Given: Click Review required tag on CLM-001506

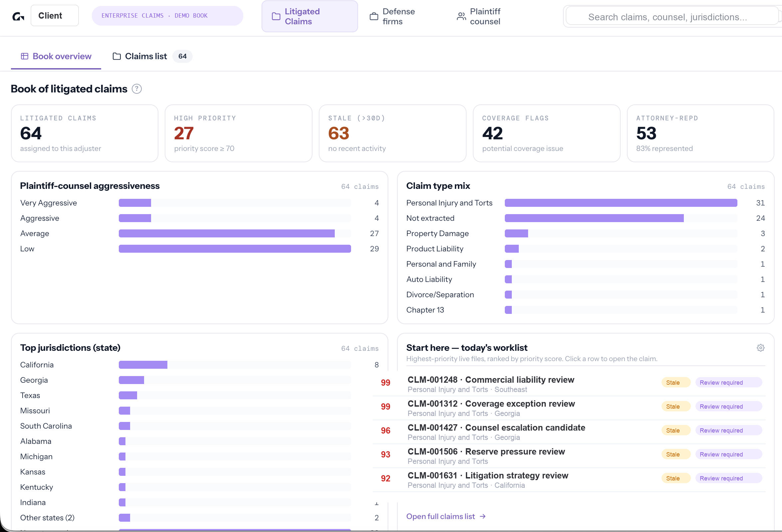Looking at the screenshot, I should point(728,454).
